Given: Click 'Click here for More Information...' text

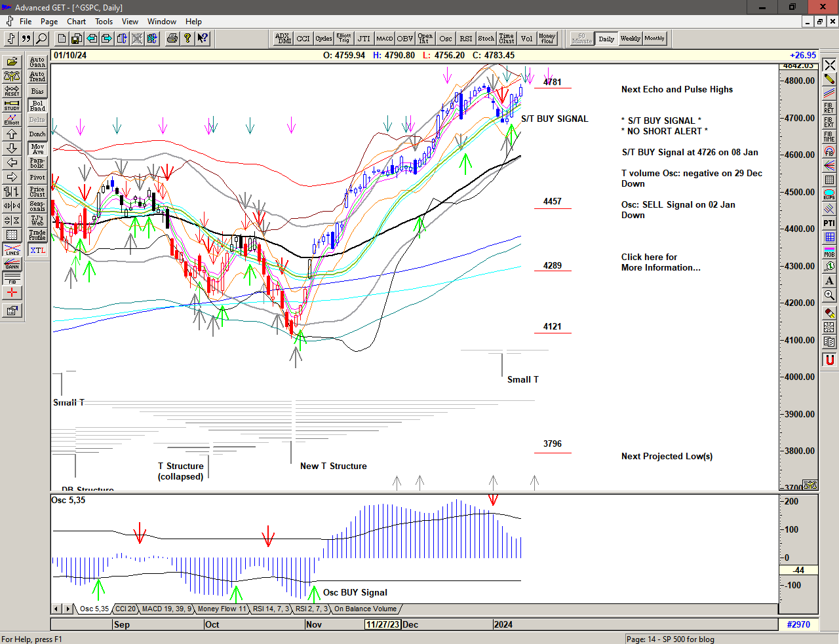Looking at the screenshot, I should (660, 262).
